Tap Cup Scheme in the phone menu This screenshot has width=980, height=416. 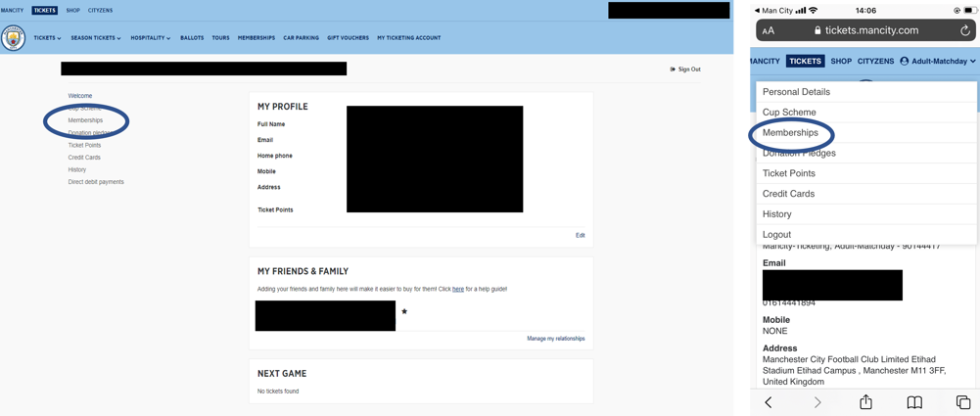coord(866,113)
